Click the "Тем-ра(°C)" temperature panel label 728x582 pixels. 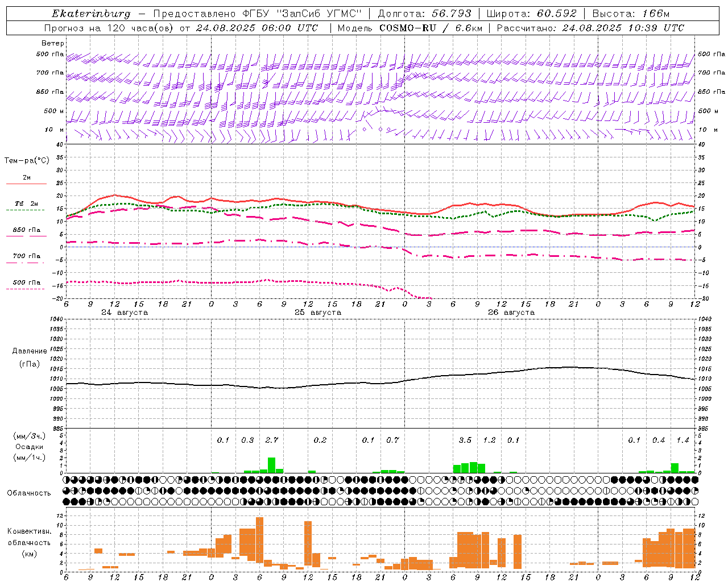coord(27,161)
